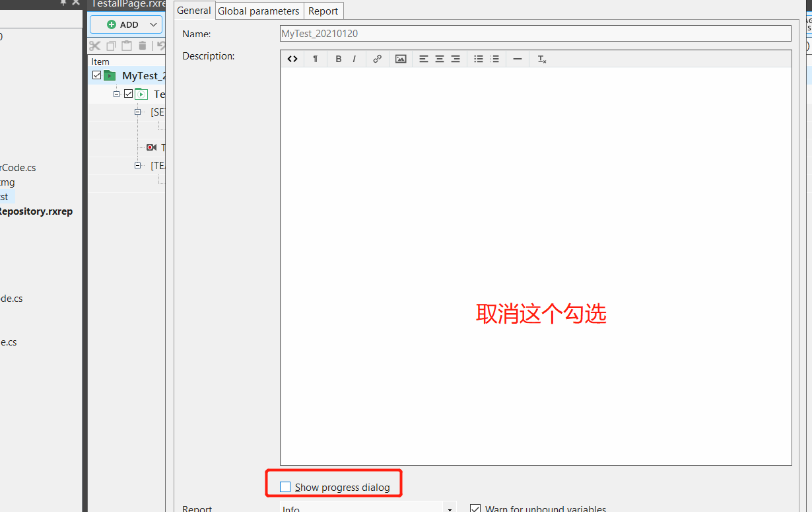Center align description text
Screen dimensions: 812x512
[440, 59]
